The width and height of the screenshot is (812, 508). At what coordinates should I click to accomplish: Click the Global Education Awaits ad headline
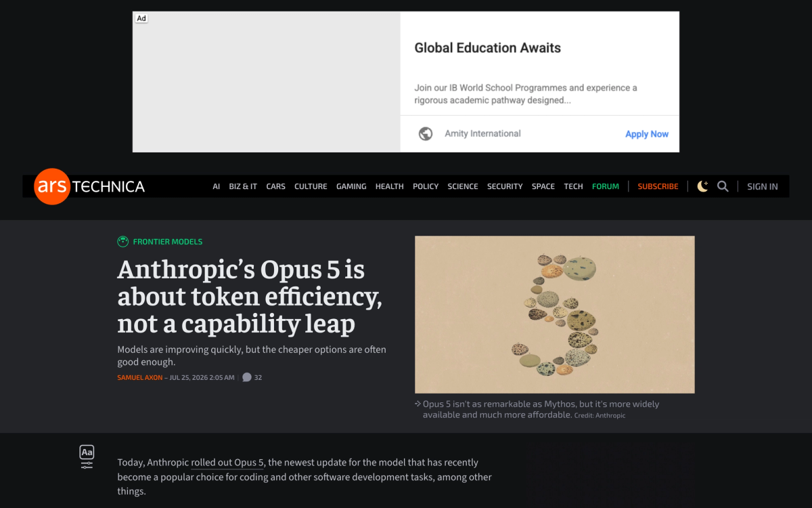coord(488,48)
